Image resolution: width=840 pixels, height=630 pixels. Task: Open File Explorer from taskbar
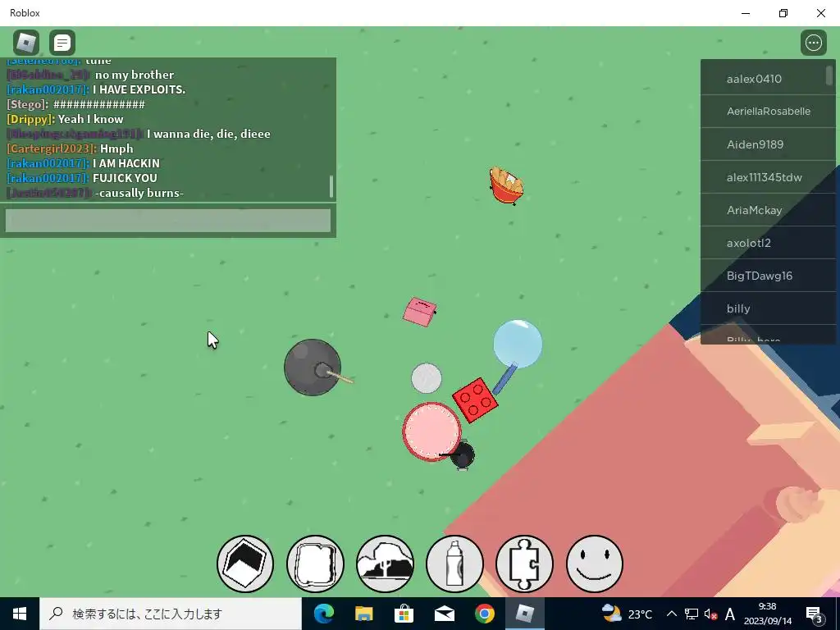click(x=364, y=614)
